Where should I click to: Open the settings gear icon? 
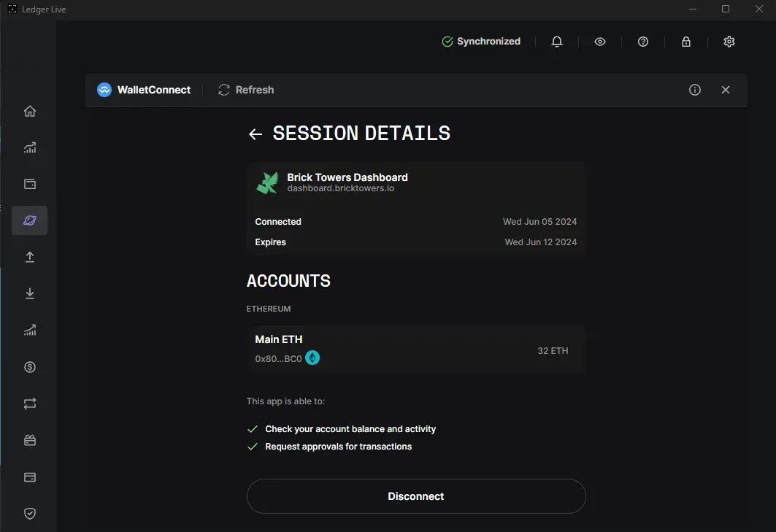[x=729, y=42]
